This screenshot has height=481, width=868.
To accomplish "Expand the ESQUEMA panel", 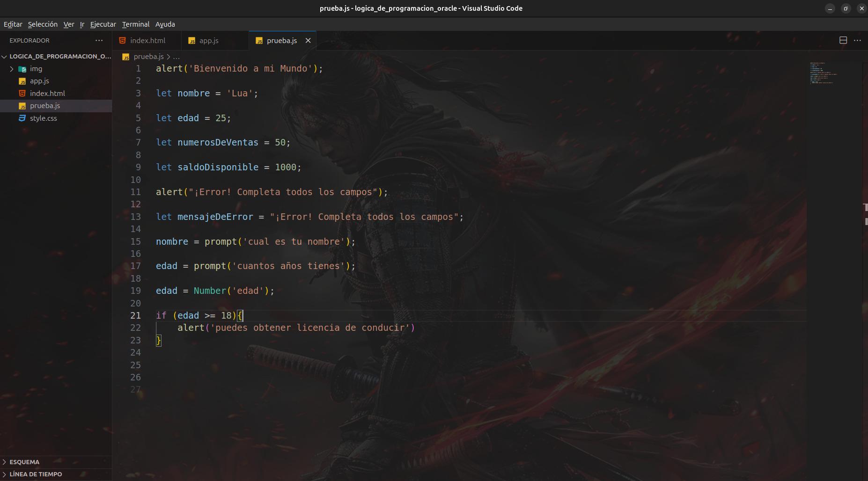I will pos(56,462).
